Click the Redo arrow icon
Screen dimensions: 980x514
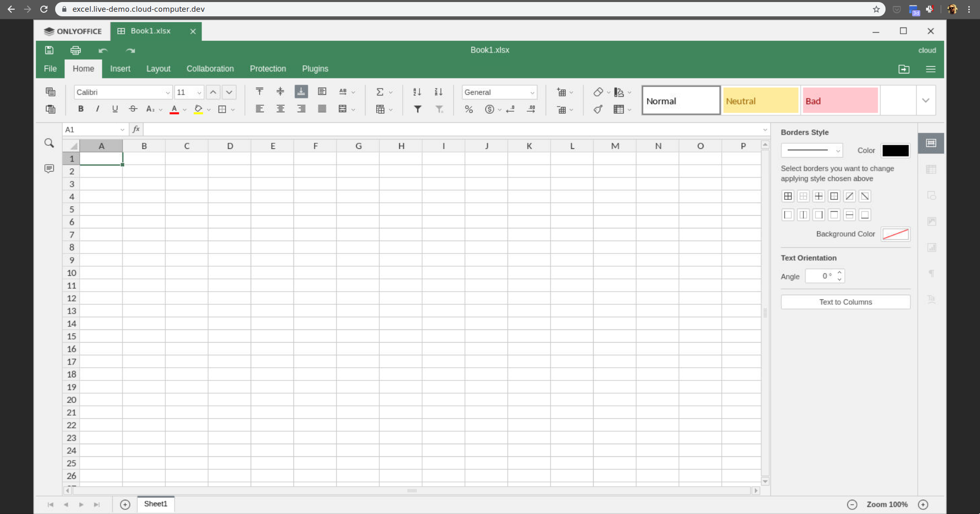130,50
